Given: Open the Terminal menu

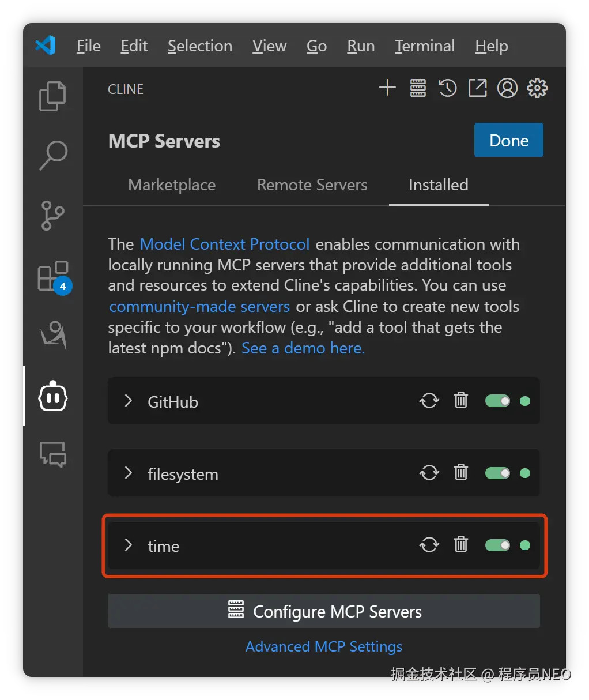Looking at the screenshot, I should (x=425, y=46).
